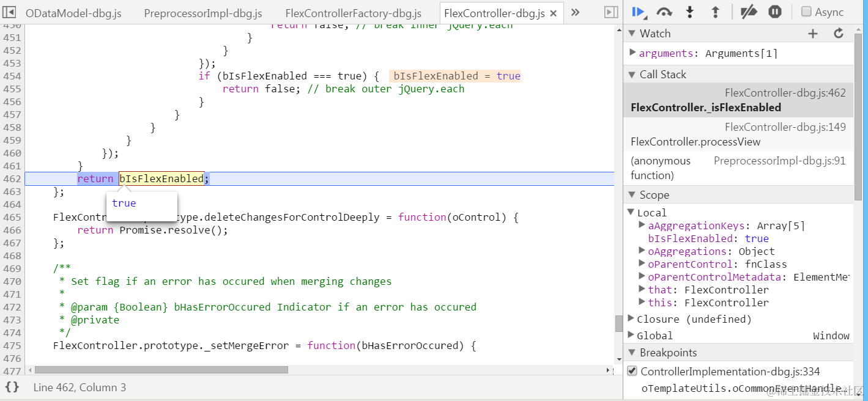Collapse the Scope section
This screenshot has height=401, width=868.
[632, 195]
